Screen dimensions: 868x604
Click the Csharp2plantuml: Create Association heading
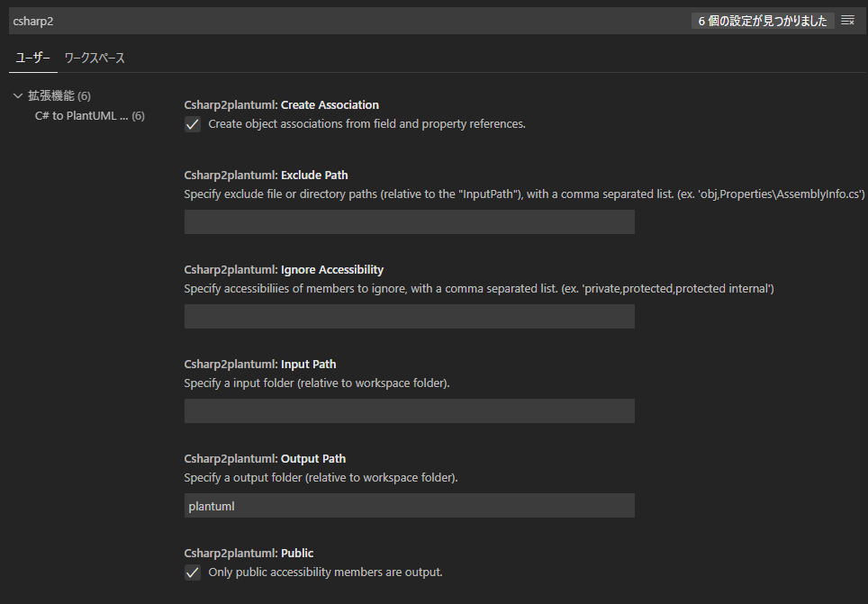pyautogui.click(x=281, y=104)
